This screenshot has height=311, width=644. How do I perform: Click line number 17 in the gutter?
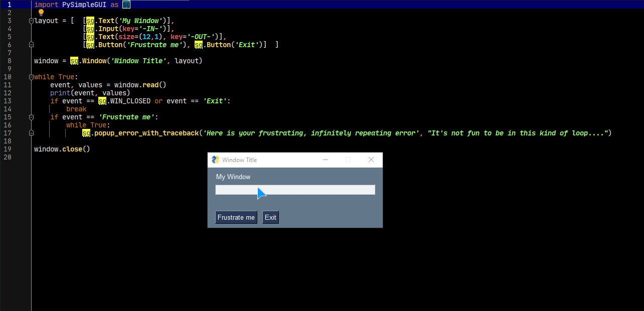7,133
